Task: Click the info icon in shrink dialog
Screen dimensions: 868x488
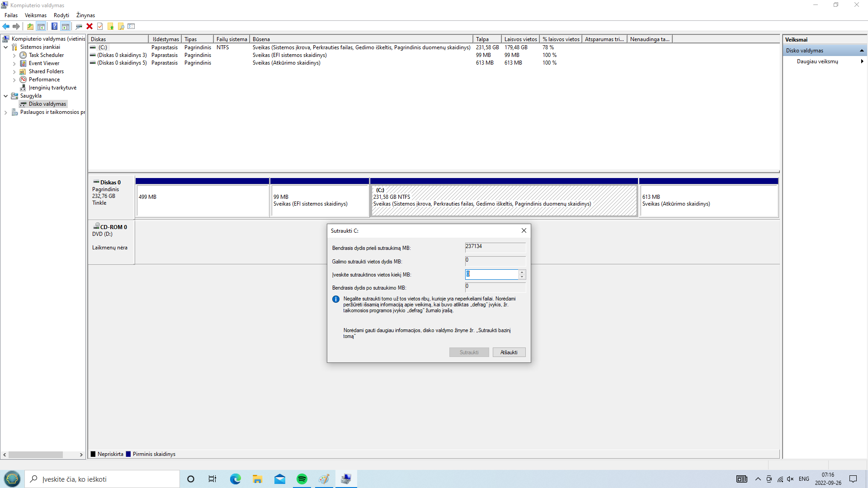Action: tap(336, 299)
